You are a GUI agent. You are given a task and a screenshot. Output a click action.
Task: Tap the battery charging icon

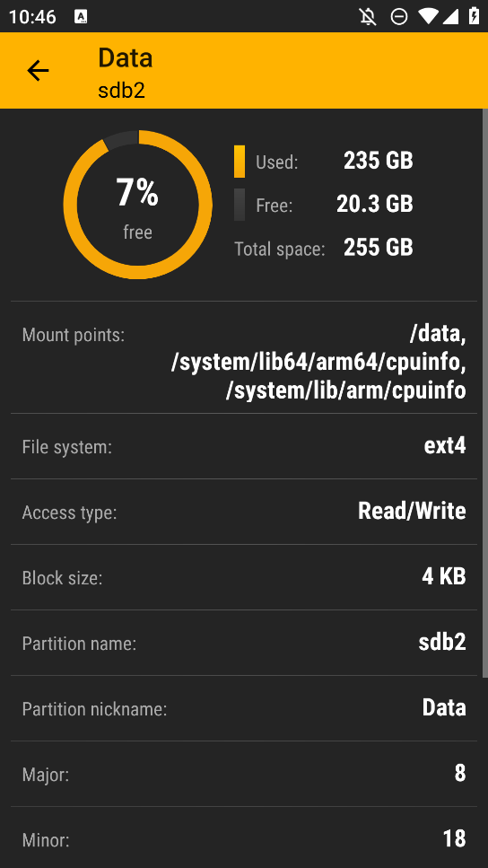click(x=474, y=16)
